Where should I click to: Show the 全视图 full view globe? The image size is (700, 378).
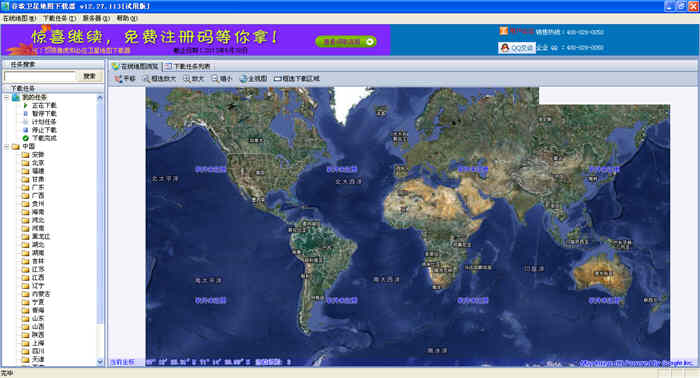click(253, 79)
